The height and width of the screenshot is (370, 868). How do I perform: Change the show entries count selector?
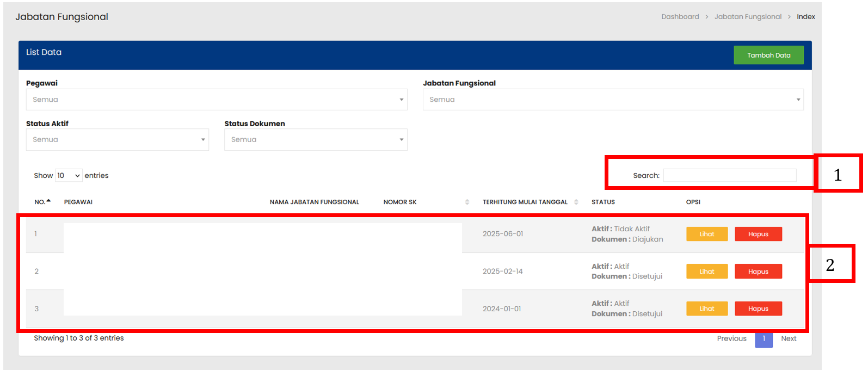(69, 175)
